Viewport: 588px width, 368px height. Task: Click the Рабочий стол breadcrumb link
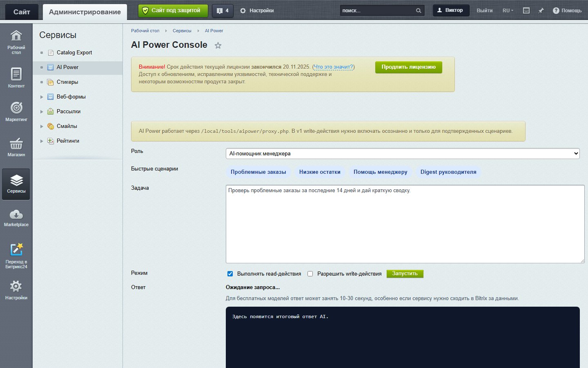coord(145,31)
